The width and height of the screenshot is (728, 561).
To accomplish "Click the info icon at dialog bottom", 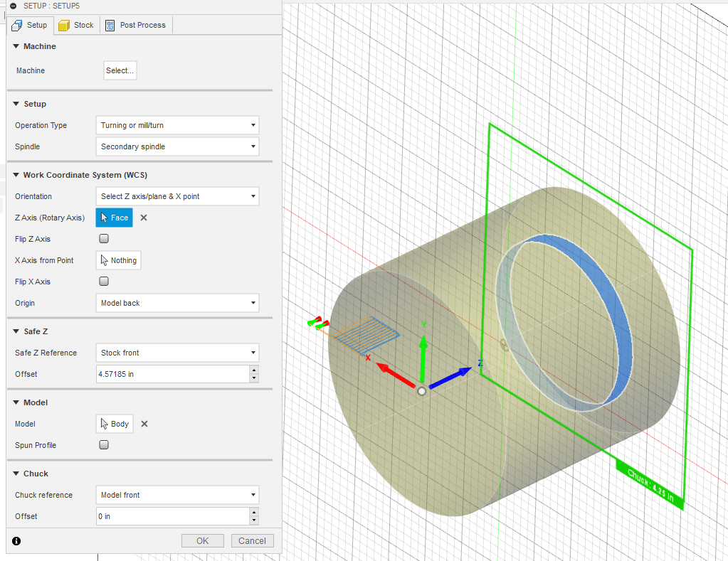I will (x=16, y=541).
